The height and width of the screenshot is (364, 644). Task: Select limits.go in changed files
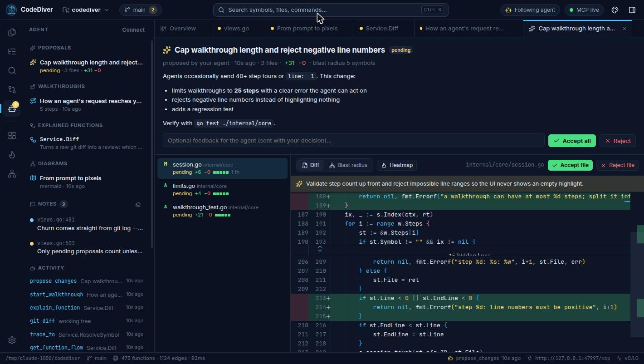(x=222, y=190)
